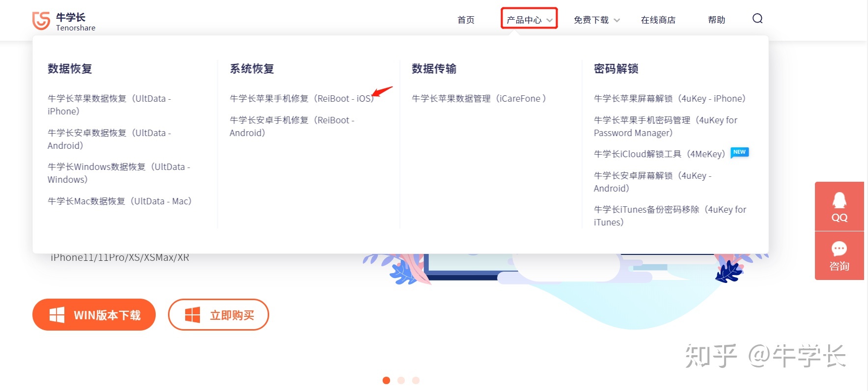Click the Tenorshare 牛学长 logo

[x=64, y=21]
